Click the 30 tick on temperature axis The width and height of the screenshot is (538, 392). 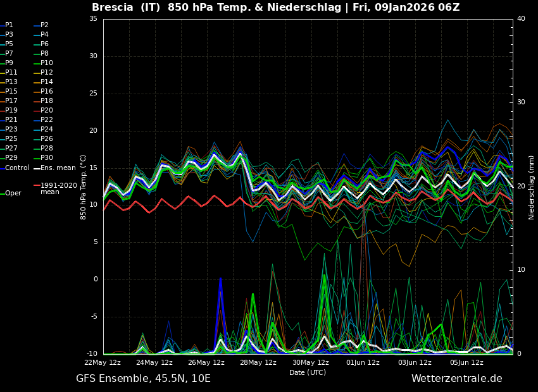tap(93, 56)
